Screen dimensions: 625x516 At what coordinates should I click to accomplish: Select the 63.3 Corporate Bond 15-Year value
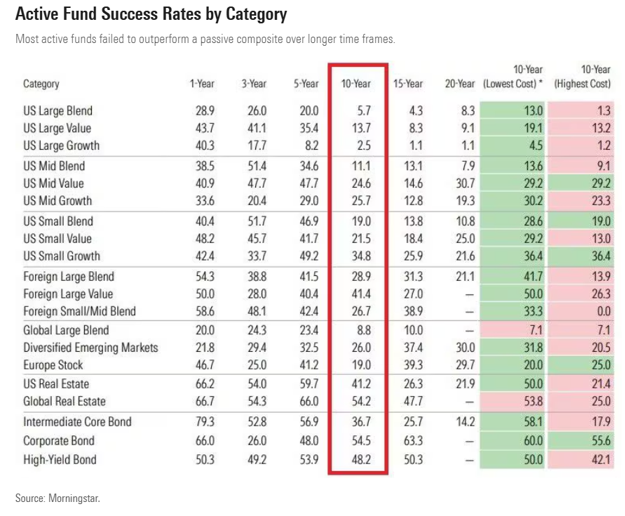pyautogui.click(x=414, y=441)
